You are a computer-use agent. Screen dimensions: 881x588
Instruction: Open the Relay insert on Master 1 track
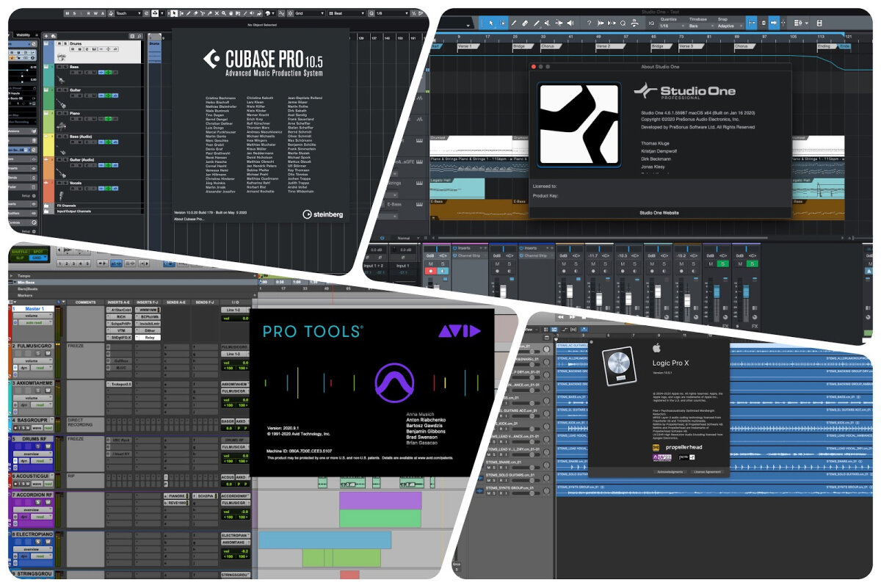pyautogui.click(x=148, y=338)
